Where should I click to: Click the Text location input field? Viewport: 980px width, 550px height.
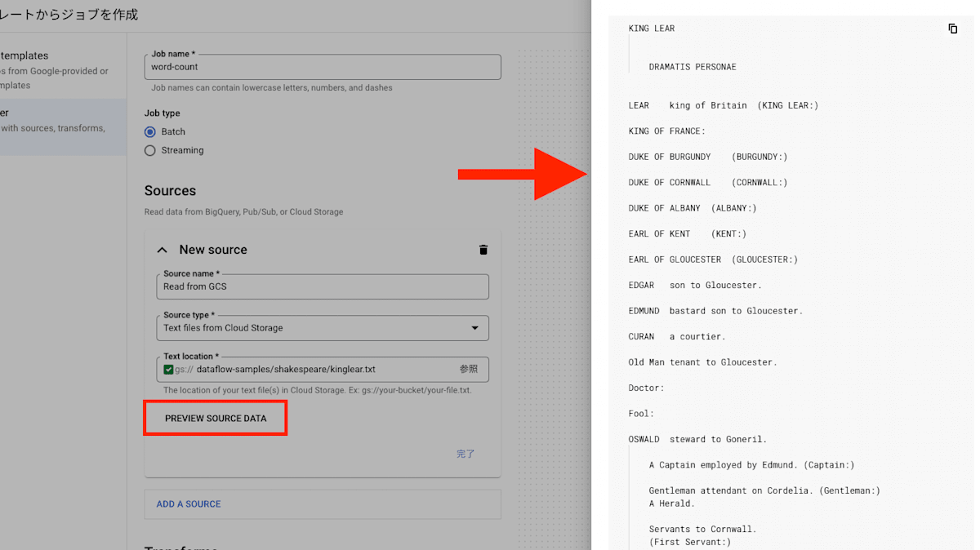(323, 370)
